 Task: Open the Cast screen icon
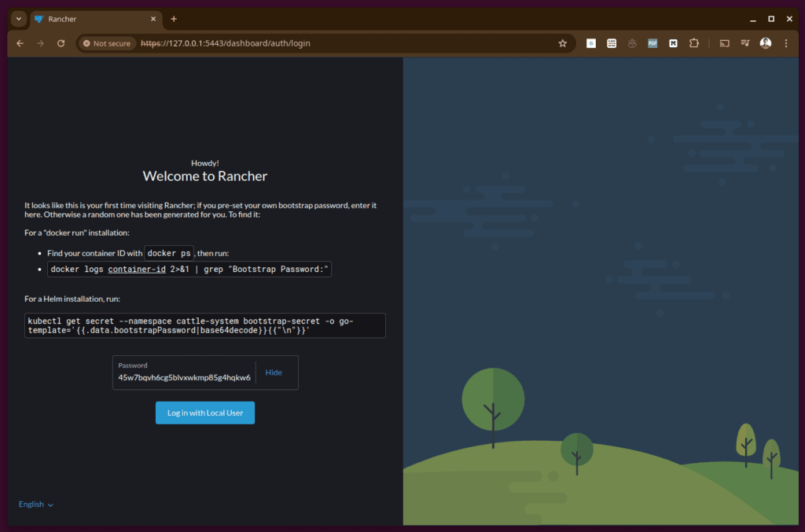click(x=724, y=43)
